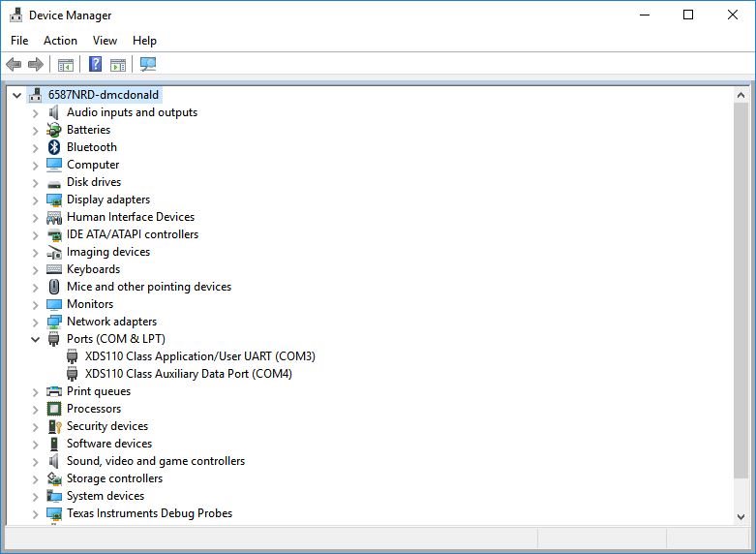This screenshot has height=554, width=756.
Task: Select the Print queues label
Action: [x=99, y=391]
